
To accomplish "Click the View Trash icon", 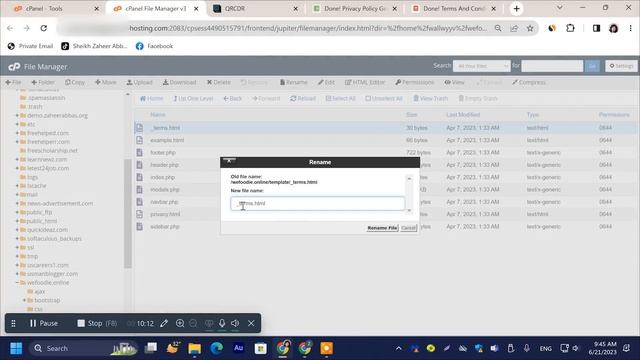I will coord(416,98).
